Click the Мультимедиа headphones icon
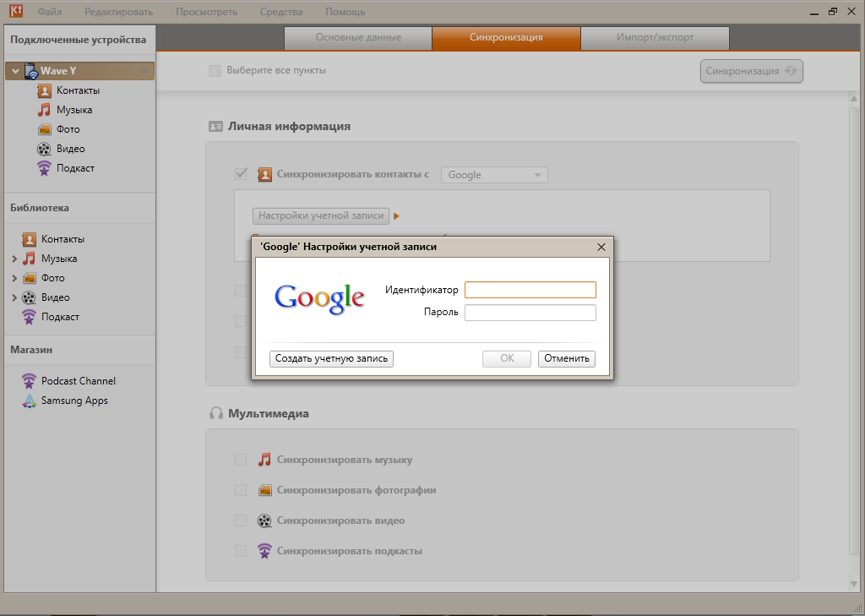 215,413
